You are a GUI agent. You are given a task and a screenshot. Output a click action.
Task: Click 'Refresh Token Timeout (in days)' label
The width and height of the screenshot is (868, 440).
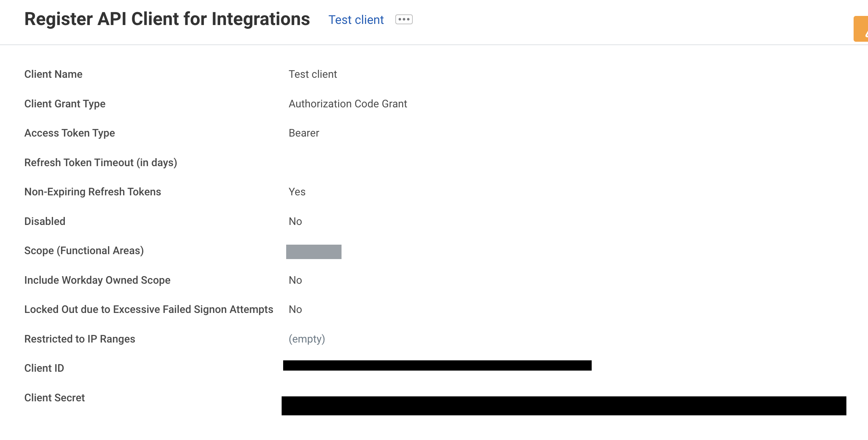click(x=100, y=163)
